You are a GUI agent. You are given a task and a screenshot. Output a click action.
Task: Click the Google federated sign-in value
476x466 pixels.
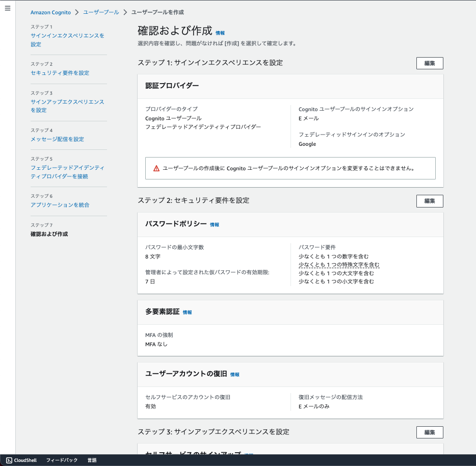(307, 144)
